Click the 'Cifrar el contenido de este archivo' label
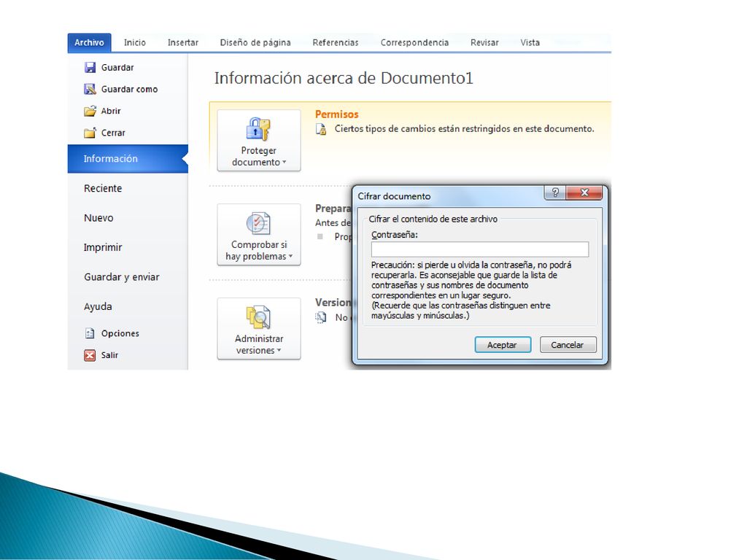 [x=433, y=219]
